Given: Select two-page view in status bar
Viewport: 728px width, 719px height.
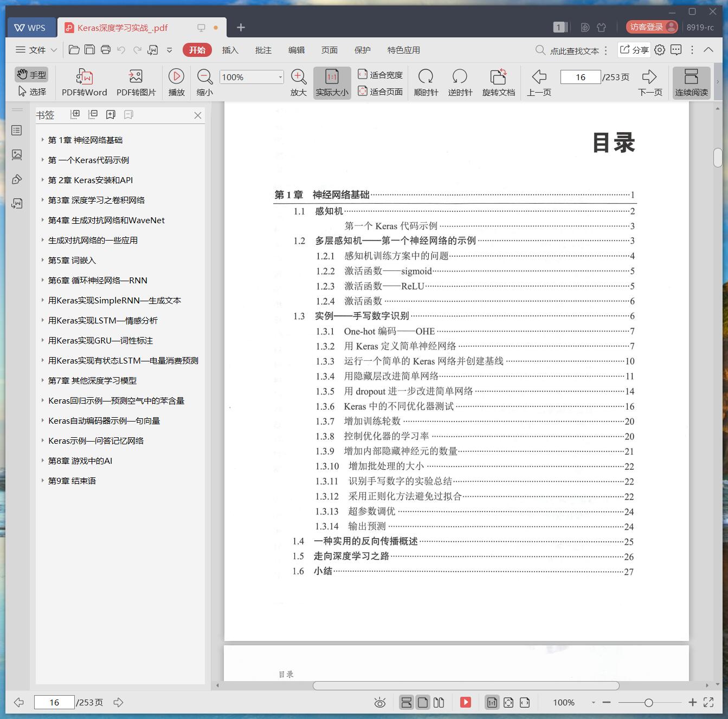Looking at the screenshot, I should tap(439, 702).
